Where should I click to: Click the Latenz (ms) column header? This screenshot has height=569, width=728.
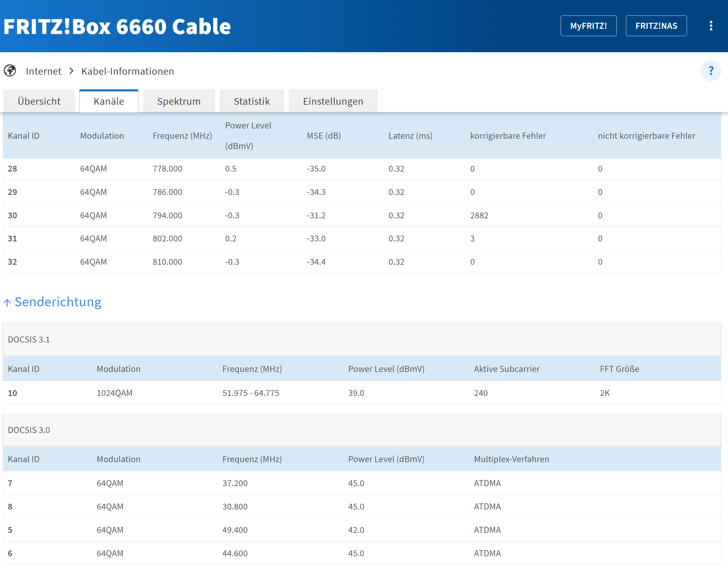410,136
